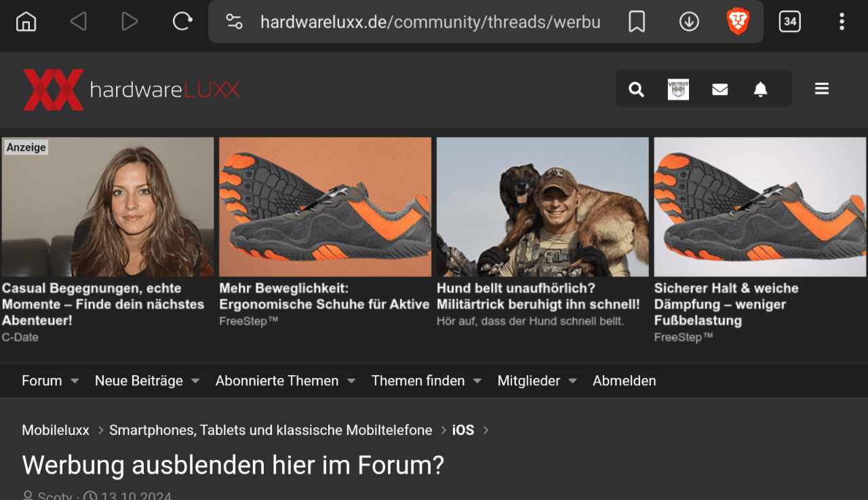Expand the Neue Beiträge dropdown arrow

click(x=195, y=381)
